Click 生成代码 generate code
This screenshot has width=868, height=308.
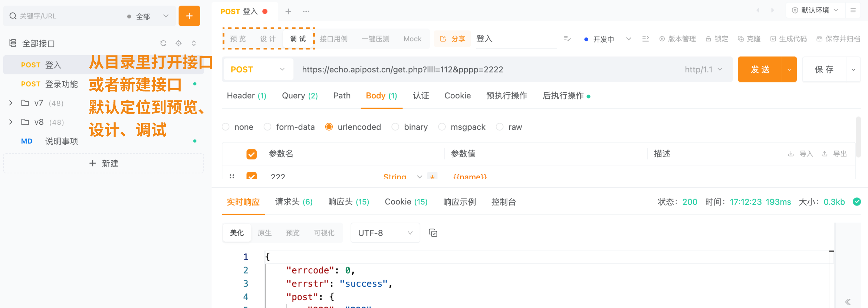[788, 39]
